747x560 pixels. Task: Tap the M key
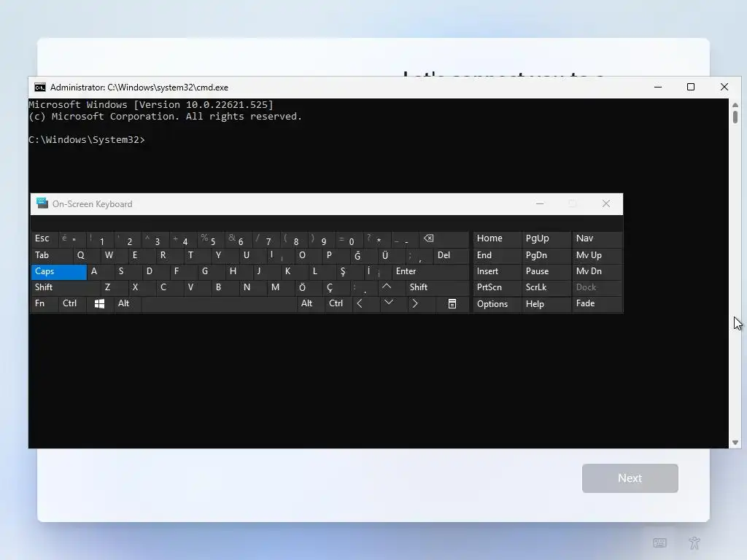pyautogui.click(x=281, y=287)
